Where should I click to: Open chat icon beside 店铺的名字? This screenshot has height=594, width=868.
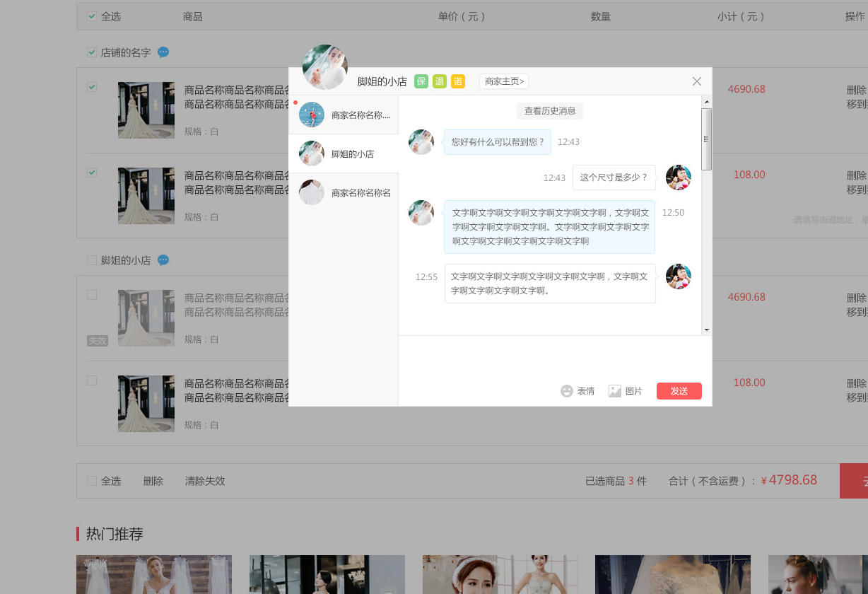coord(163,52)
